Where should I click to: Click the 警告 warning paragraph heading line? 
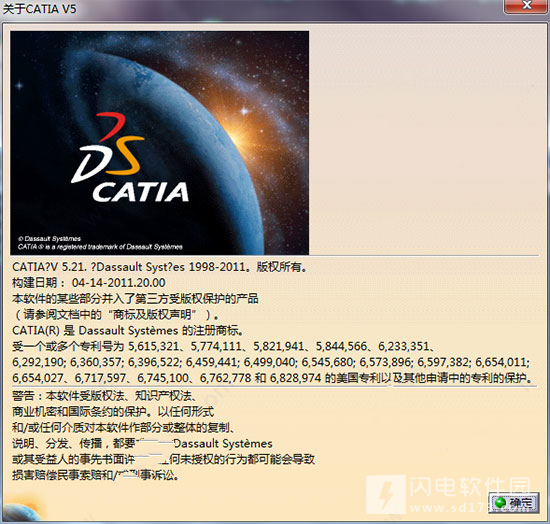105,396
